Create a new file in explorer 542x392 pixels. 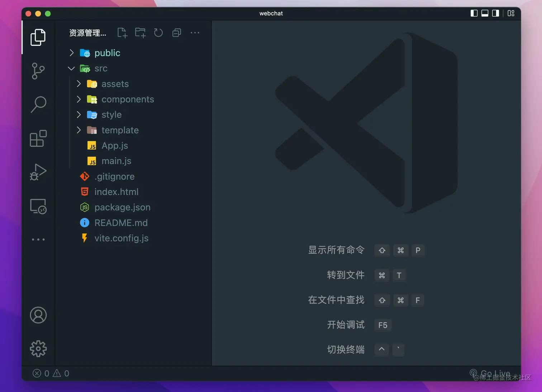click(122, 33)
